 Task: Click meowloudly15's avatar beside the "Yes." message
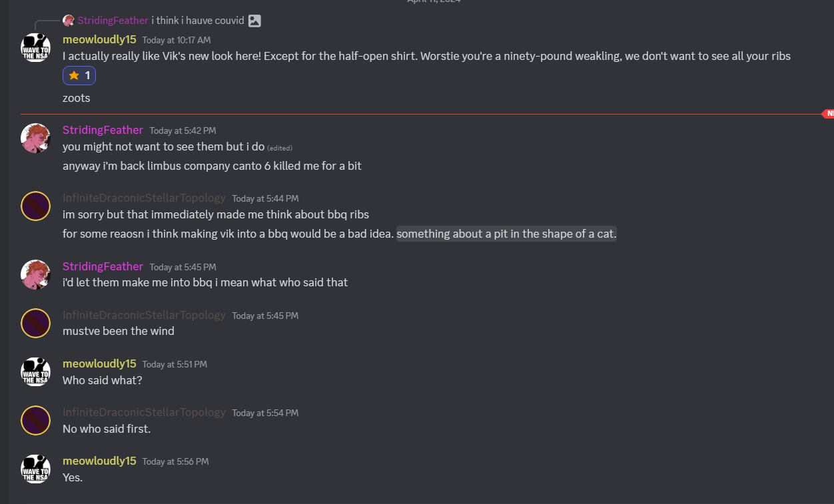[x=36, y=469]
